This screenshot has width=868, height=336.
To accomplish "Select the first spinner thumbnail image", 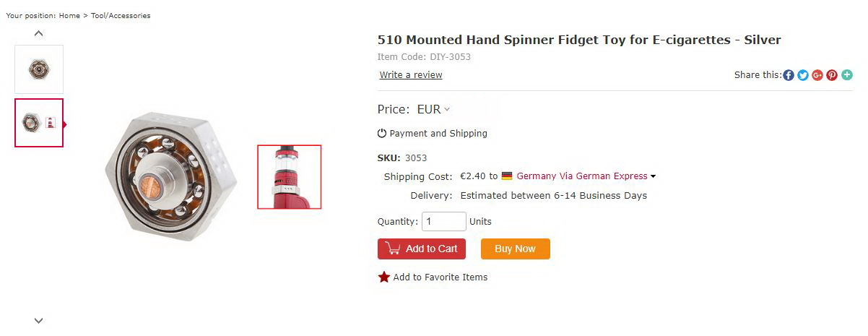I will coord(39,69).
